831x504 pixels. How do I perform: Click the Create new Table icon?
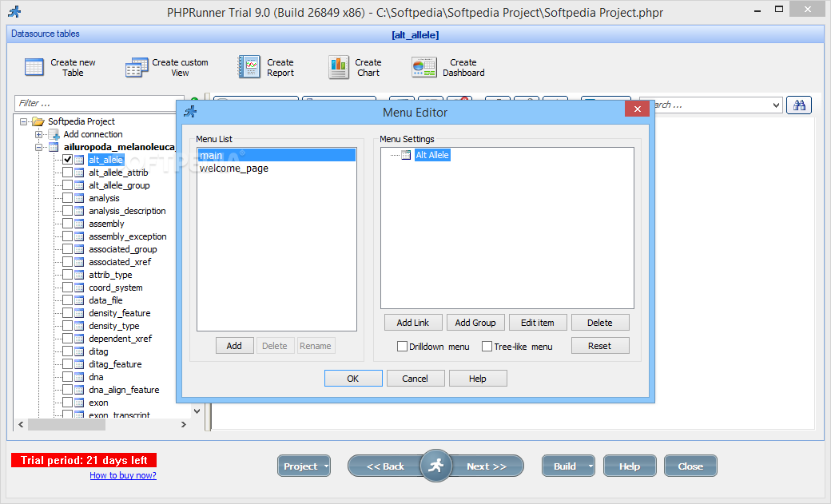pos(34,67)
